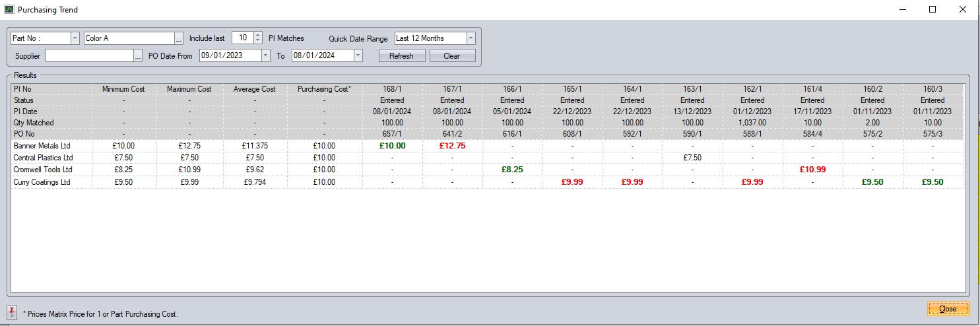Select the Banner Metals Ltd row
The width and height of the screenshot is (980, 326).
pyautogui.click(x=42, y=146)
